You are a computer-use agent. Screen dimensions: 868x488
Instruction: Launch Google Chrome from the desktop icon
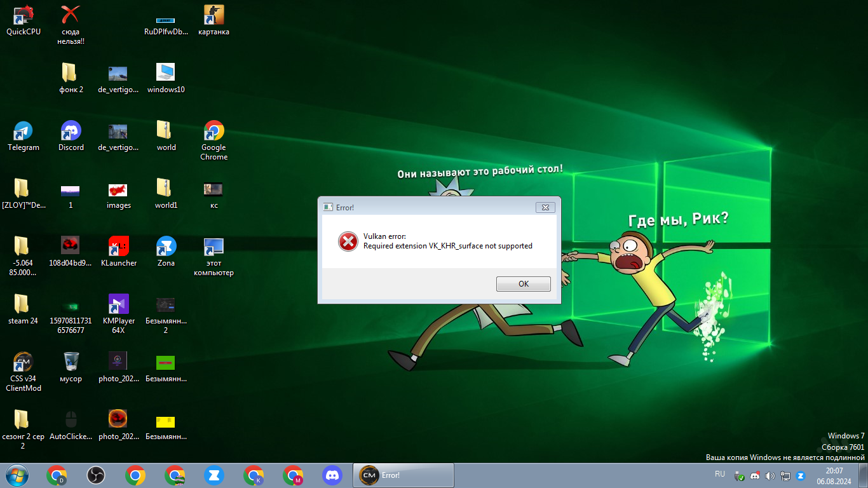214,132
